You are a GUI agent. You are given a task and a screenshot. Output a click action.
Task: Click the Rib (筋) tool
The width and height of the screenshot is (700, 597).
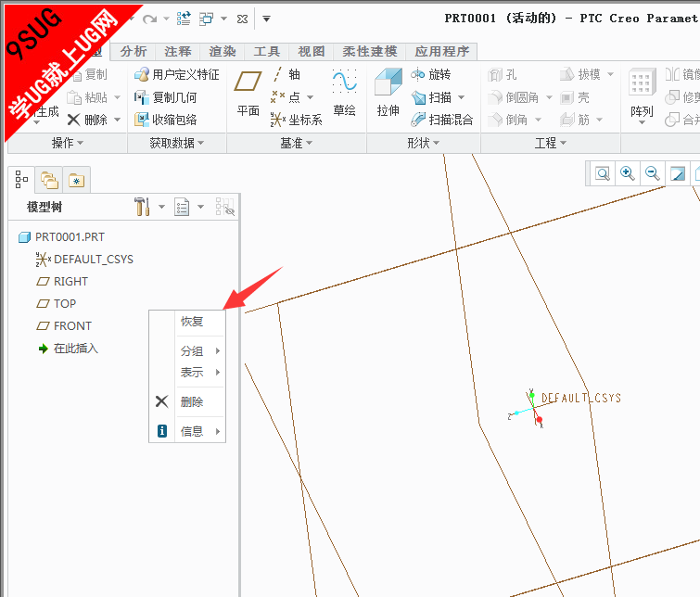(x=575, y=120)
